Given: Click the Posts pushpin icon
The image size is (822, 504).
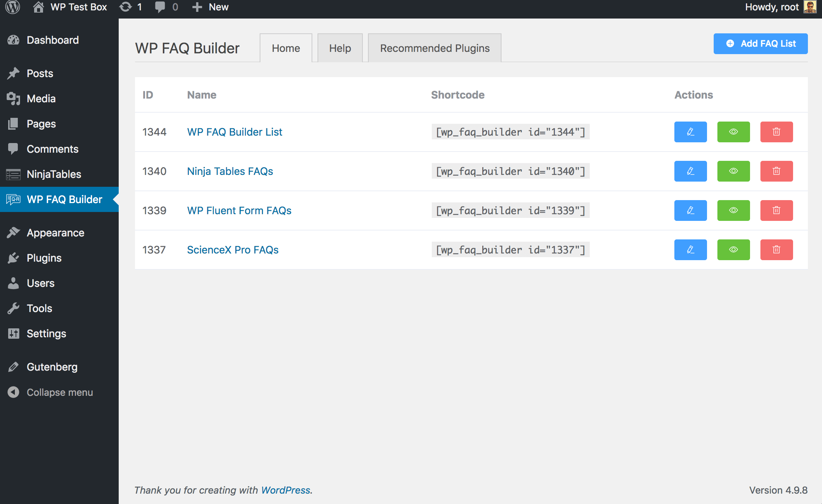Looking at the screenshot, I should 13,73.
